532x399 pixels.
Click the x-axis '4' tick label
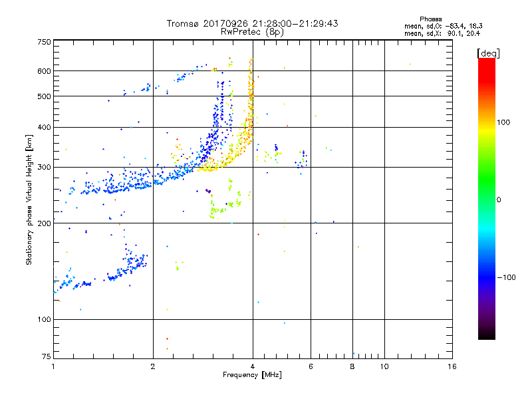click(253, 366)
